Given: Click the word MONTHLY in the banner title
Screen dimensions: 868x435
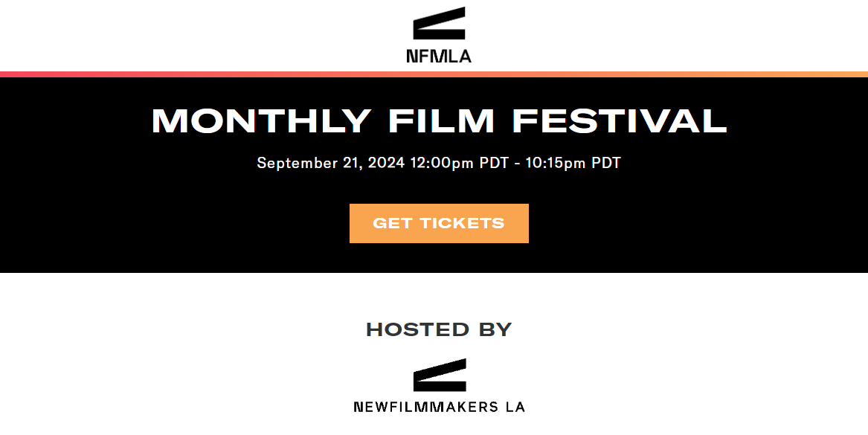Looking at the screenshot, I should pos(261,120).
